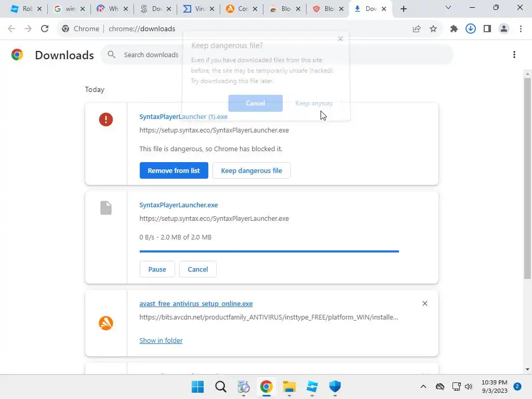This screenshot has width=532, height=399.
Task: Switch to the Avast 'Cor' tab
Action: pos(241,9)
